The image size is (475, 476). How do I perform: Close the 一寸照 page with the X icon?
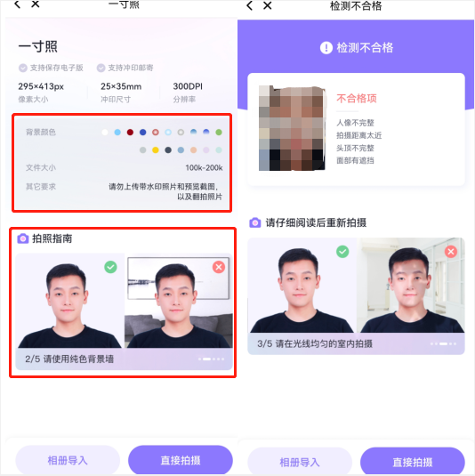click(x=36, y=4)
